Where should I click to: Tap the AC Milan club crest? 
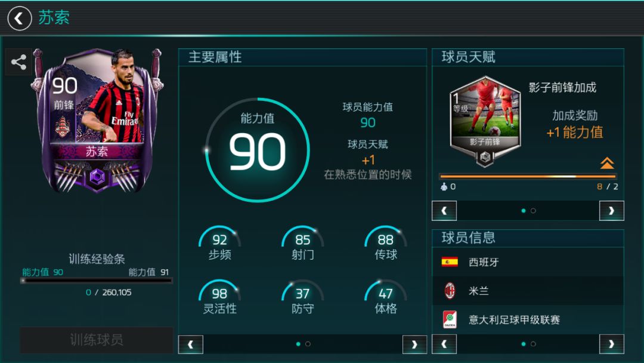point(450,291)
